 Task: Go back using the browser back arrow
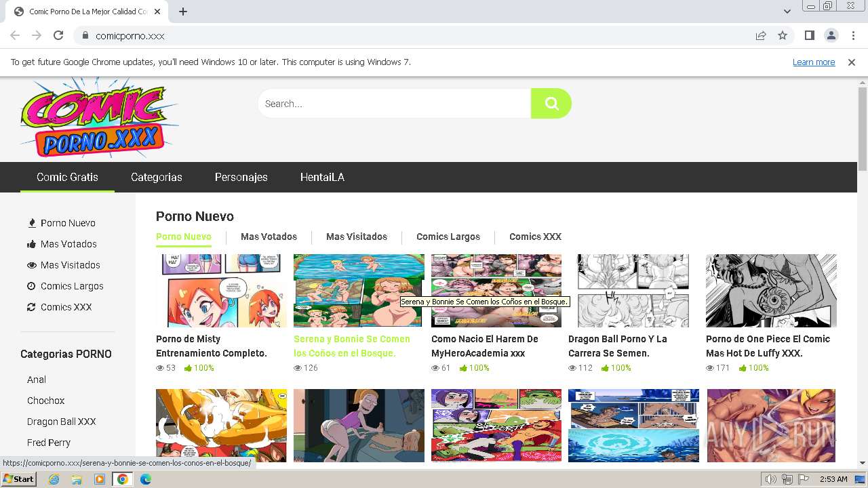pyautogui.click(x=15, y=36)
